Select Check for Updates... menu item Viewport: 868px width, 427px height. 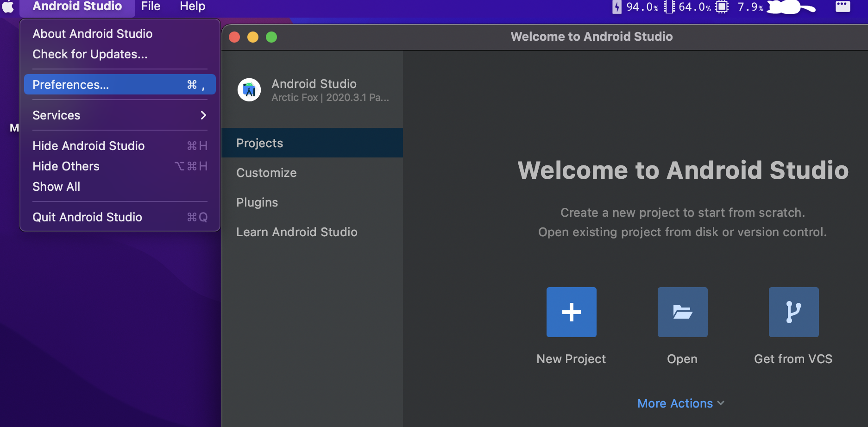(x=120, y=54)
